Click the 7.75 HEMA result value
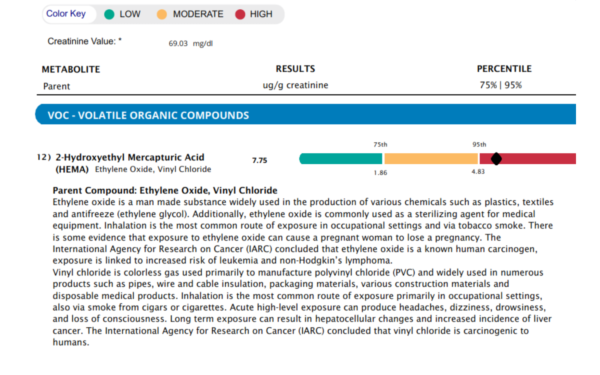This screenshot has width=600, height=375. [259, 160]
